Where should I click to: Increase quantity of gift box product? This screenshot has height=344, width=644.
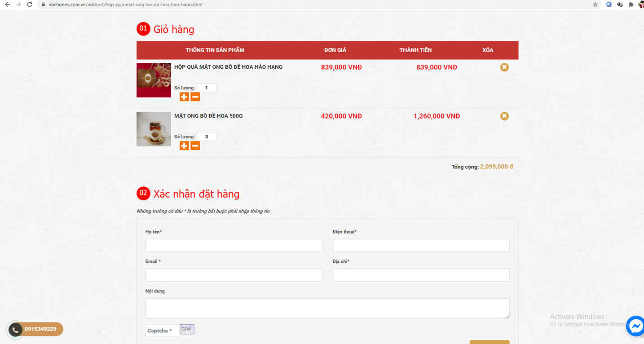point(184,97)
